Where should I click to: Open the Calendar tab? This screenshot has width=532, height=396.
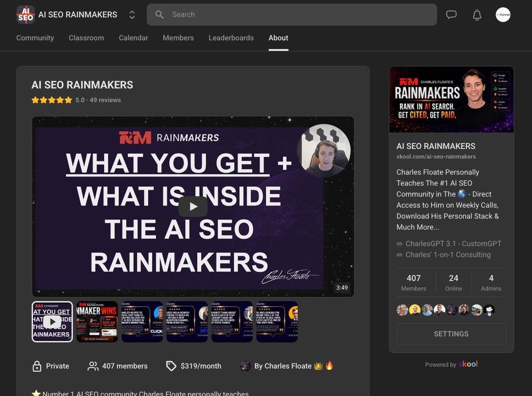coord(133,38)
